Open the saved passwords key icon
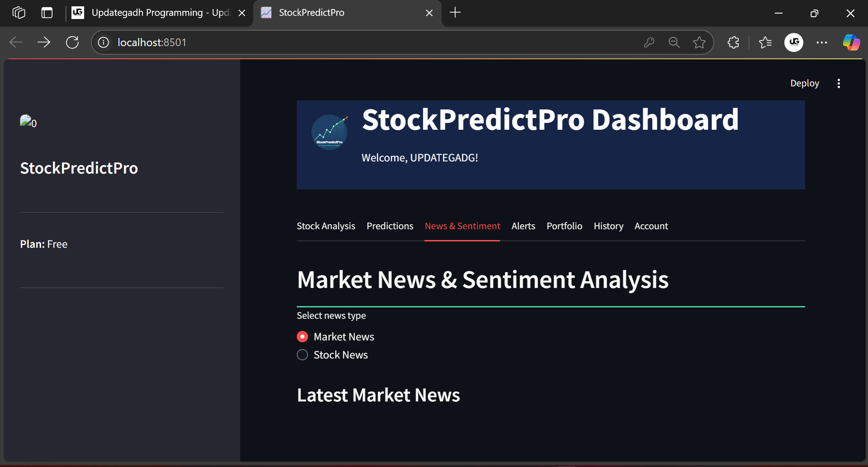Image resolution: width=868 pixels, height=467 pixels. [649, 42]
